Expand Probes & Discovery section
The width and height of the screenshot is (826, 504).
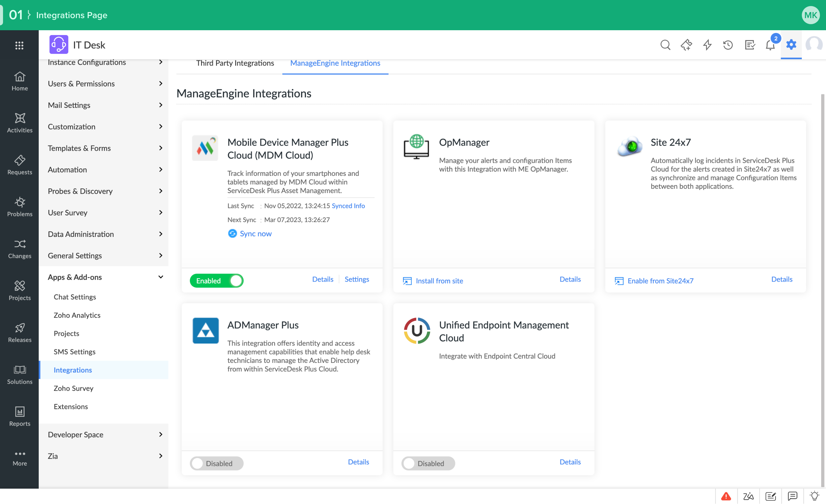[x=104, y=191]
